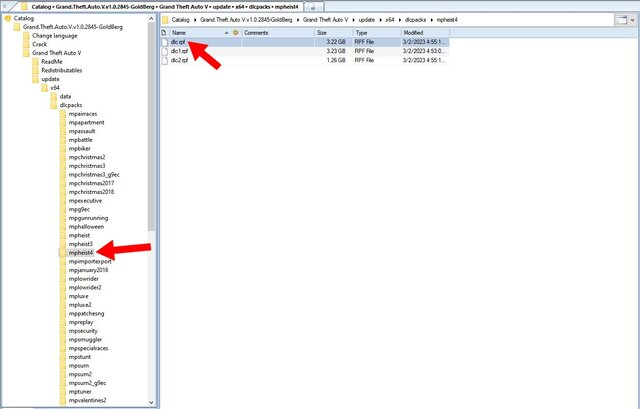The width and height of the screenshot is (640, 409).
Task: Open mpbiker folder
Action: 80,149
